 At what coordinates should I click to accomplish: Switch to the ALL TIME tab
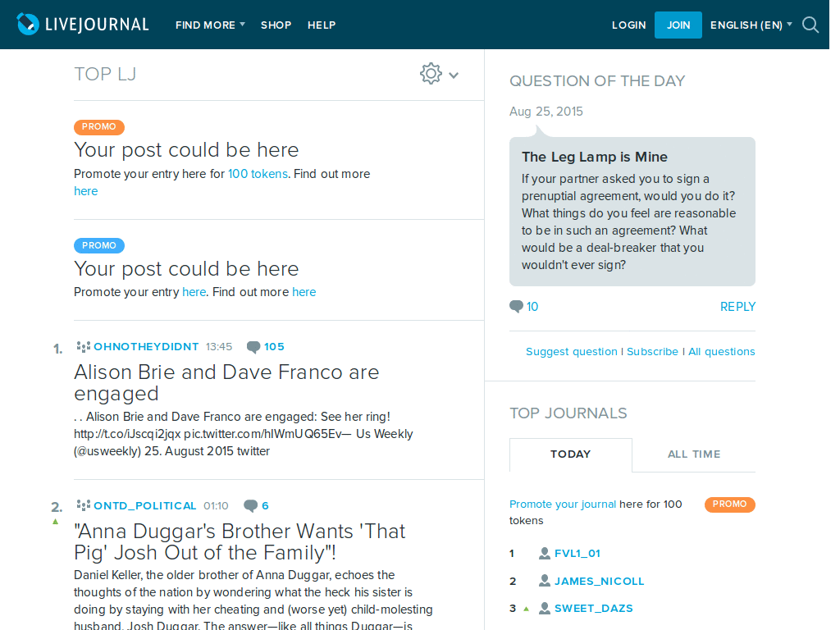pyautogui.click(x=693, y=454)
